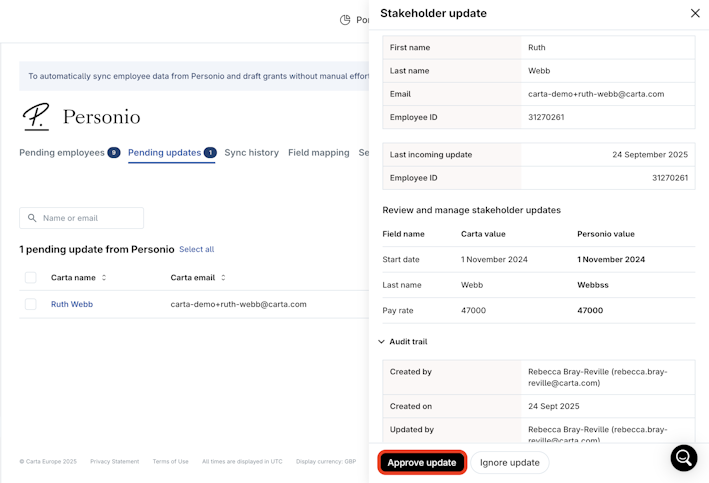Click the pie chart icon in top bar
The height and width of the screenshot is (483, 709).
pos(345,20)
